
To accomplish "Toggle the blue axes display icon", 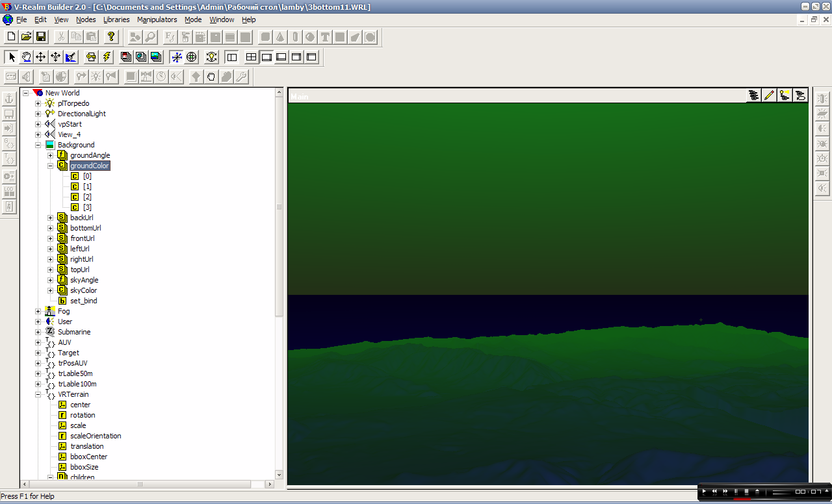I will (x=177, y=57).
